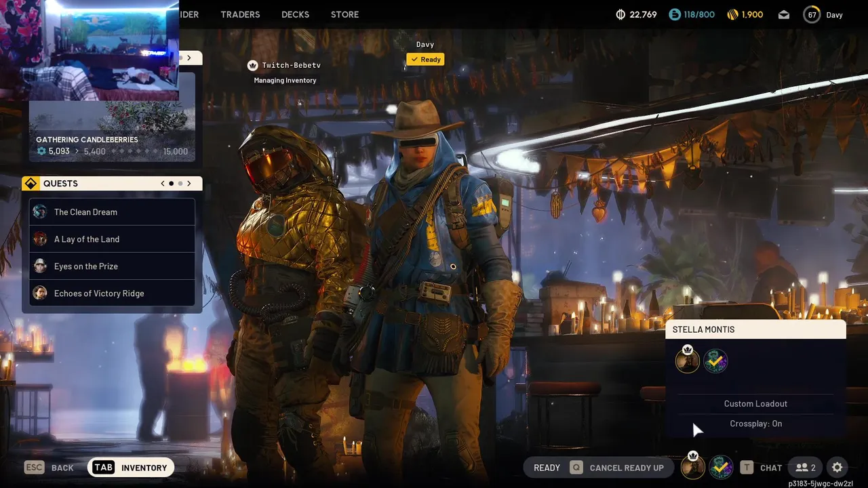The width and height of the screenshot is (868, 488).
Task: Click The Clean Dream quest giver portrait
Action: tap(40, 212)
